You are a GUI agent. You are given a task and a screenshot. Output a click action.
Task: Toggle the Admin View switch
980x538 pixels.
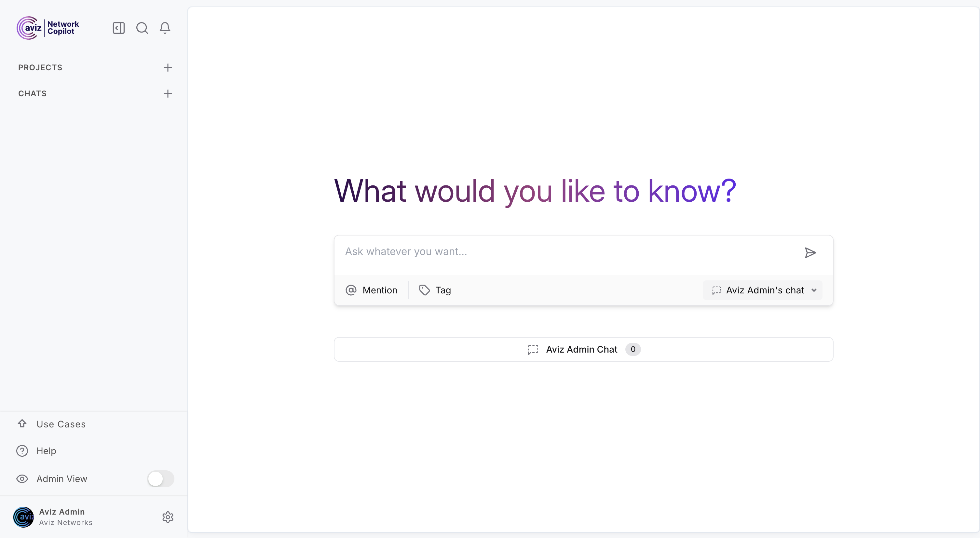(x=160, y=479)
